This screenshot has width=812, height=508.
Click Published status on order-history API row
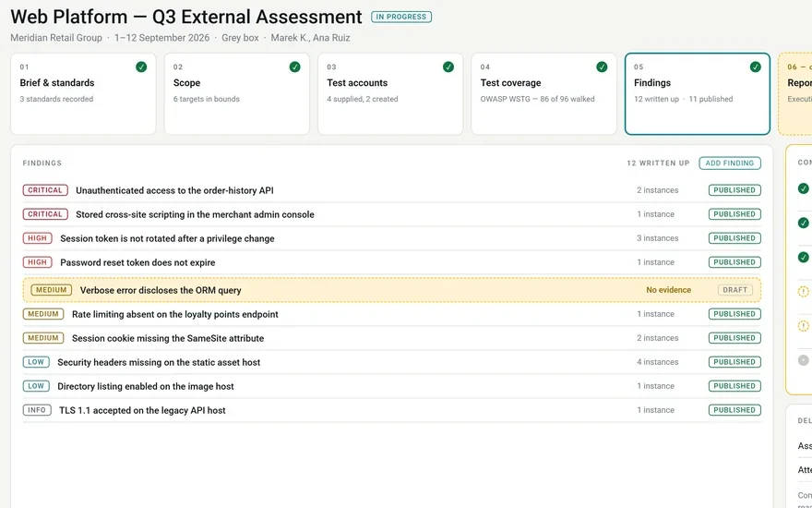point(734,190)
